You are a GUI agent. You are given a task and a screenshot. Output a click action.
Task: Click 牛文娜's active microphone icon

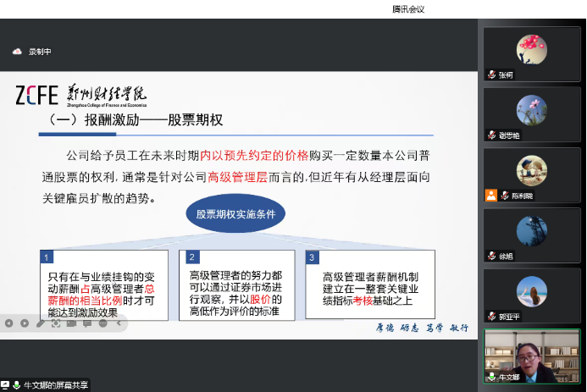click(491, 377)
